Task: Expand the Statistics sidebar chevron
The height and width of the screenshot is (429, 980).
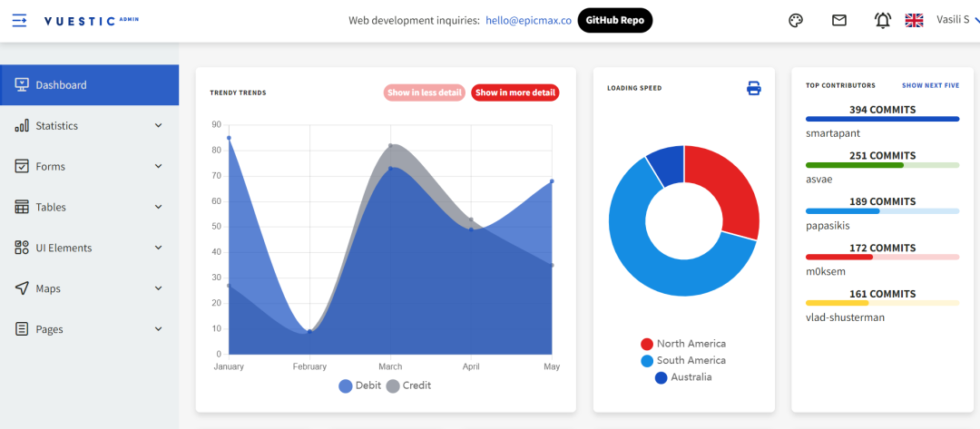Action: (x=158, y=126)
